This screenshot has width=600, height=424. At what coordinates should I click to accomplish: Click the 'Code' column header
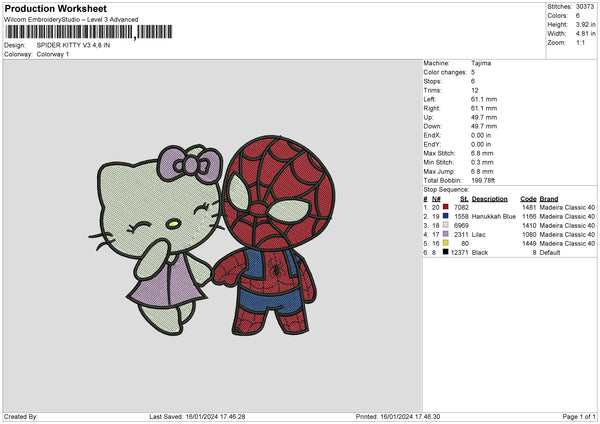pyautogui.click(x=528, y=199)
